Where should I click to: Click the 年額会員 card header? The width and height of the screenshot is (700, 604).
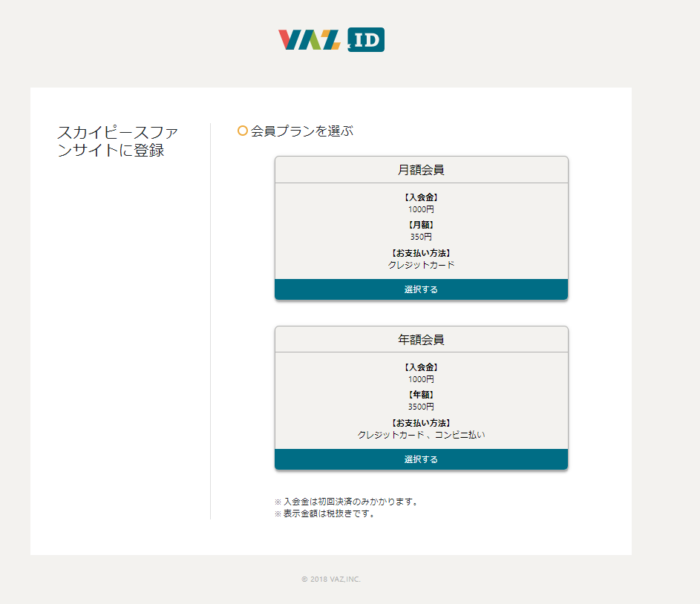pos(421,340)
